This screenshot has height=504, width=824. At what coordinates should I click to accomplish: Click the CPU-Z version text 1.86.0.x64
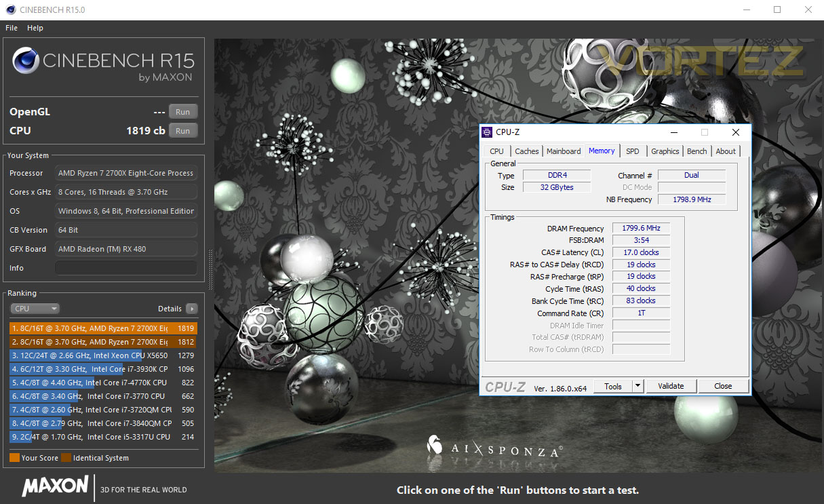coord(560,388)
